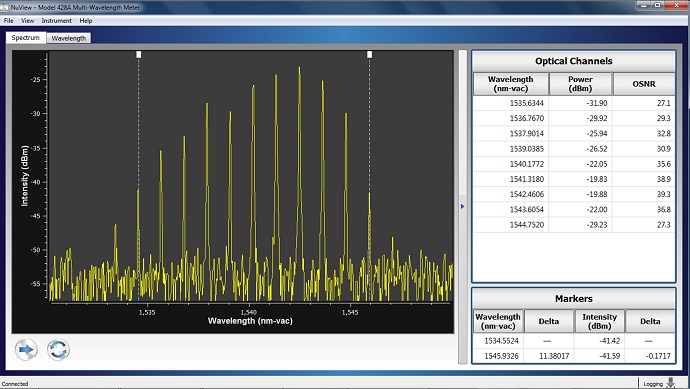Screen dimensions: 690x389
Task: Click the vertical splitter bar beside the spectrum
Action: click(462, 207)
